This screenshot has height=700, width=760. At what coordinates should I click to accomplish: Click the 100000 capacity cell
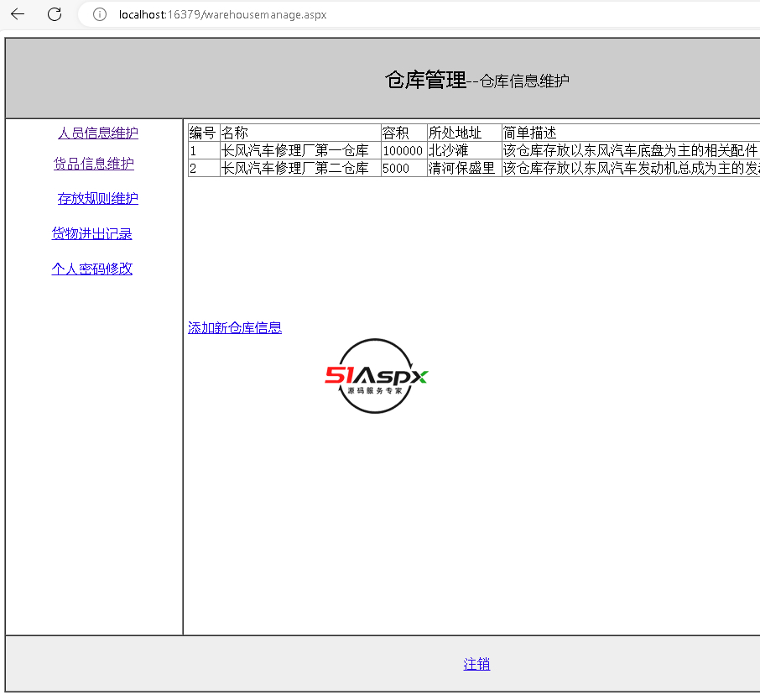coord(403,150)
